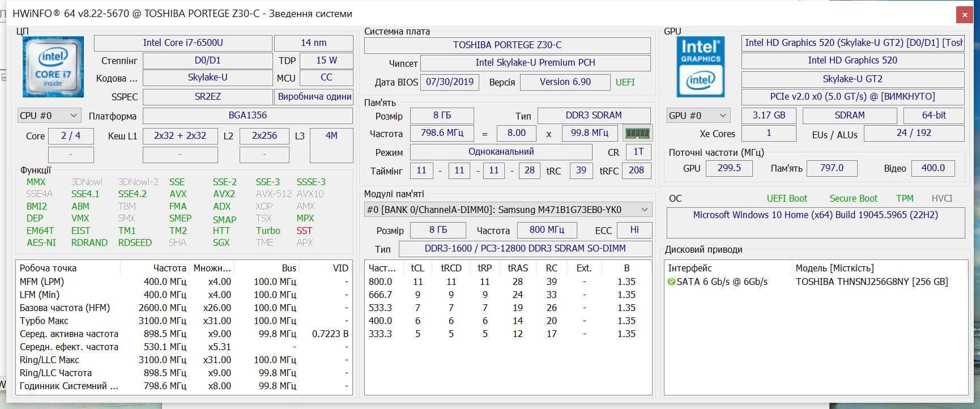Click the ECC value Ні
This screenshot has width=980, height=409.
coord(634,230)
